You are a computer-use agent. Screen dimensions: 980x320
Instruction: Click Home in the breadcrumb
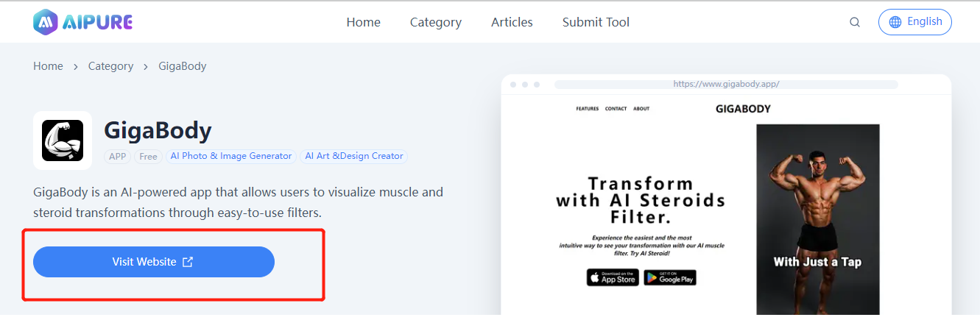click(x=48, y=66)
